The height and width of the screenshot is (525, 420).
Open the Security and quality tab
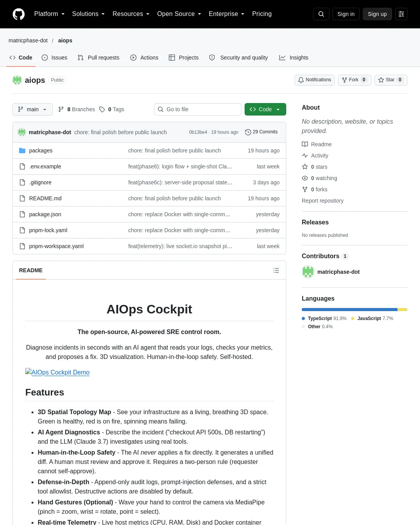238,58
